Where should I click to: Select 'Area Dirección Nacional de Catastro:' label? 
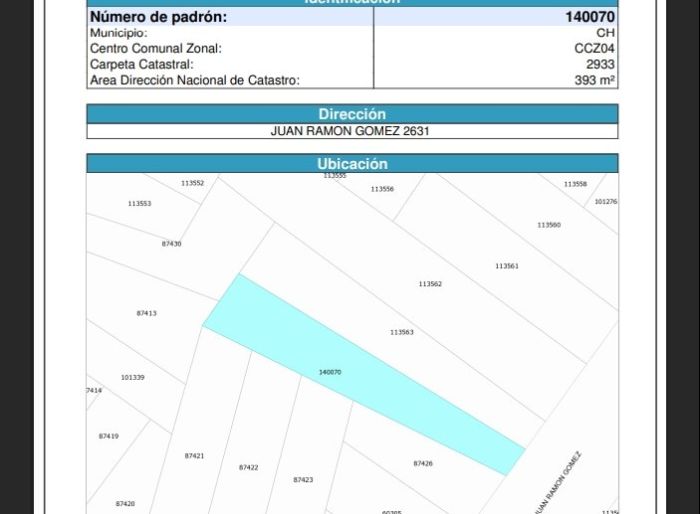pos(195,80)
